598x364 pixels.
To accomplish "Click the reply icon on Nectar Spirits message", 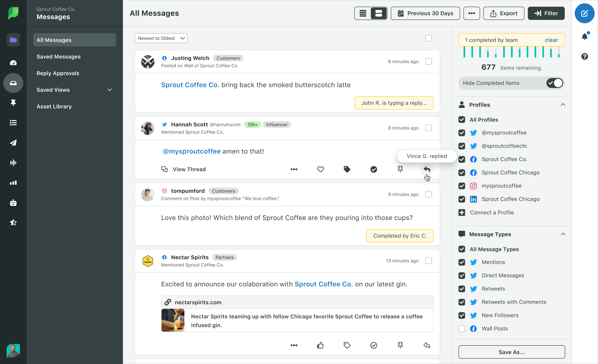I will pyautogui.click(x=427, y=346).
